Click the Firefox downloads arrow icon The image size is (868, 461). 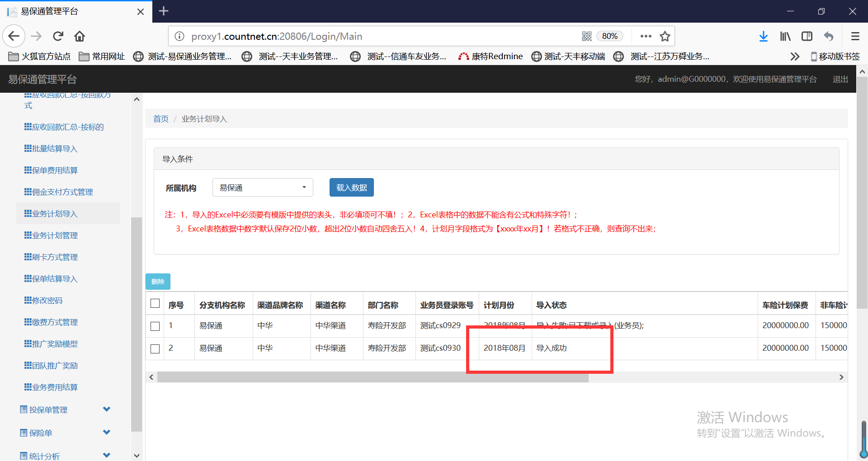763,36
